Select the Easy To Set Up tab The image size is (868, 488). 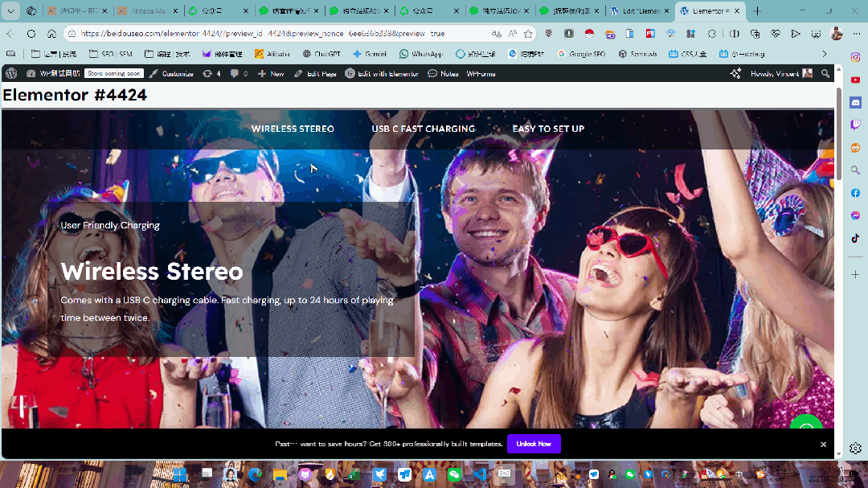click(x=548, y=129)
